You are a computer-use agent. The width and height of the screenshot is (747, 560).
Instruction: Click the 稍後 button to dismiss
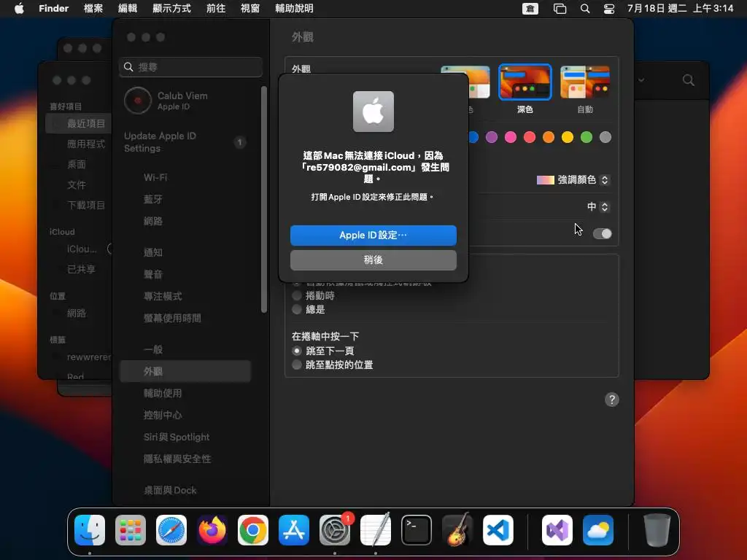(x=373, y=260)
